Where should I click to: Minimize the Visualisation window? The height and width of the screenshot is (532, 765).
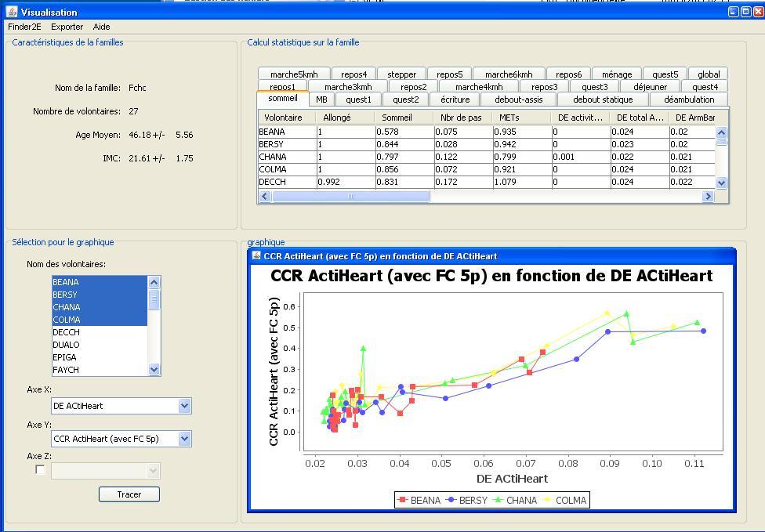pyautogui.click(x=734, y=12)
